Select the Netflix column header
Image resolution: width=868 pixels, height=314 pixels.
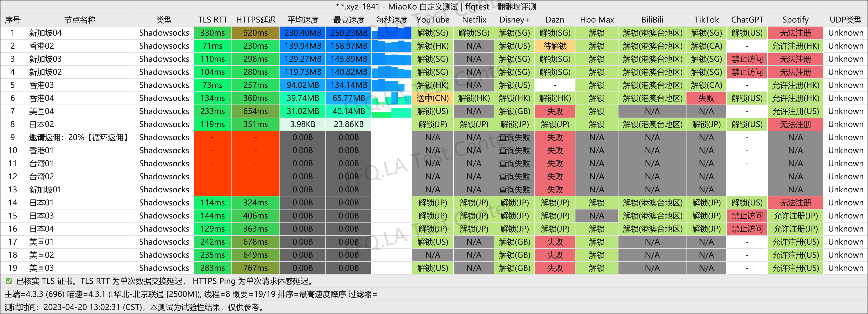[474, 20]
